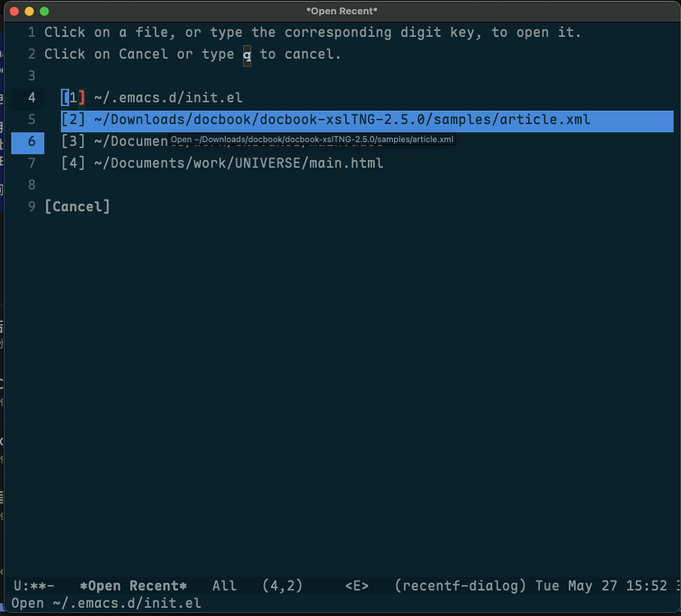Click the All buffer position indicator

[223, 586]
